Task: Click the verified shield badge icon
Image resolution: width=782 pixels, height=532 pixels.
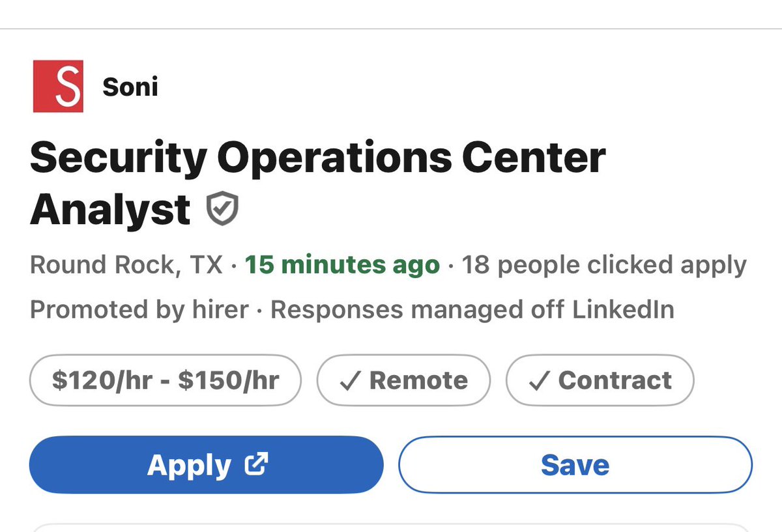Action: [x=222, y=210]
